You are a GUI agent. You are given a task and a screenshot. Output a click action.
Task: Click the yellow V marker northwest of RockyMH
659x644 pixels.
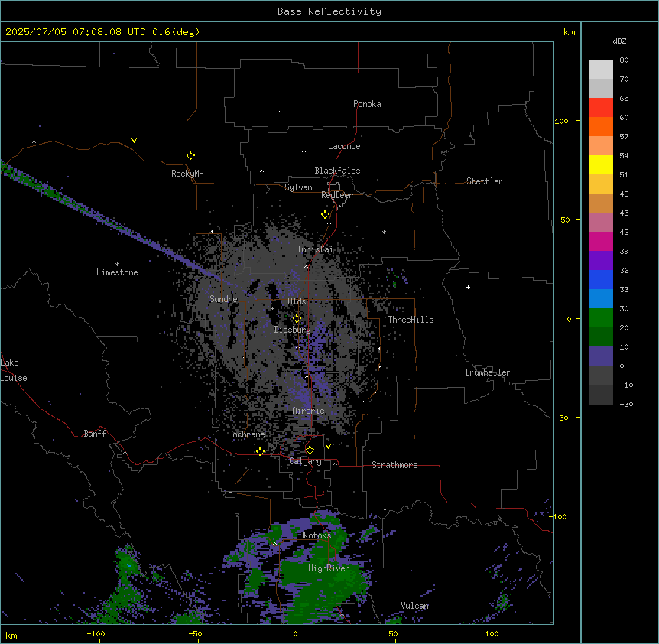pyautogui.click(x=134, y=141)
